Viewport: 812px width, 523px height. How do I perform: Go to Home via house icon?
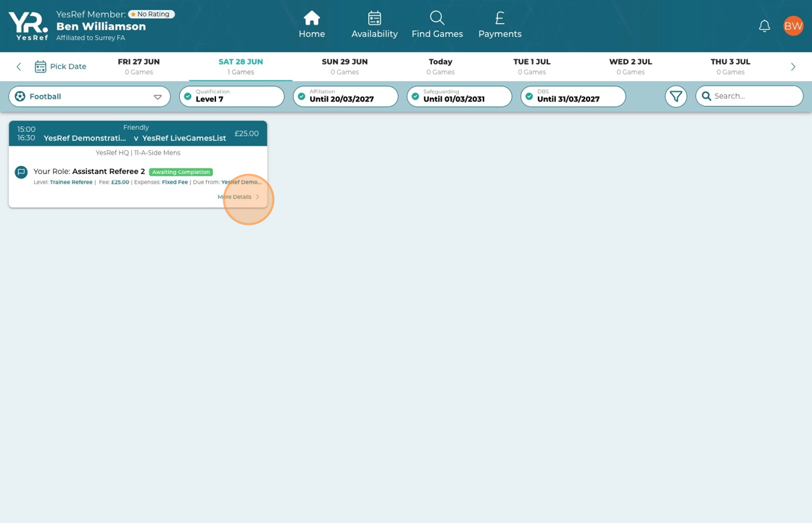tap(312, 18)
